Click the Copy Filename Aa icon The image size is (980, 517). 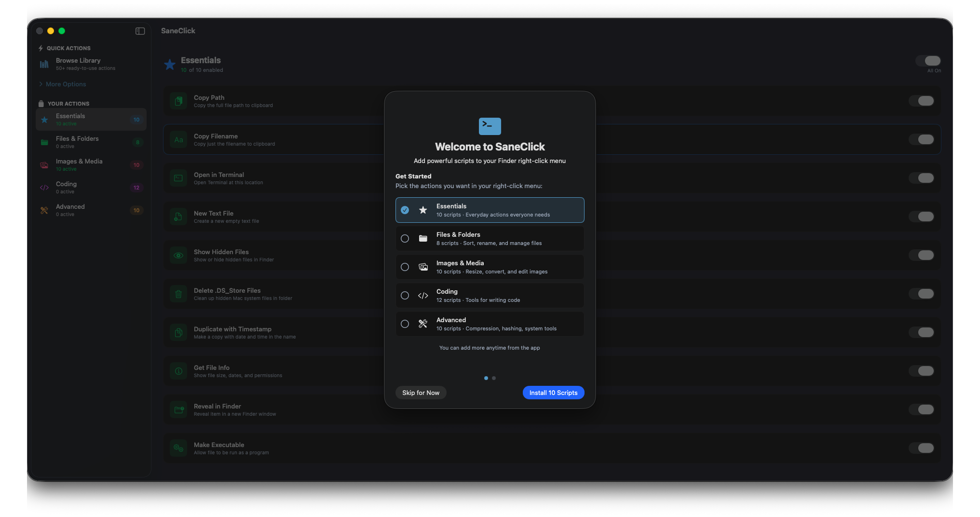(x=178, y=139)
